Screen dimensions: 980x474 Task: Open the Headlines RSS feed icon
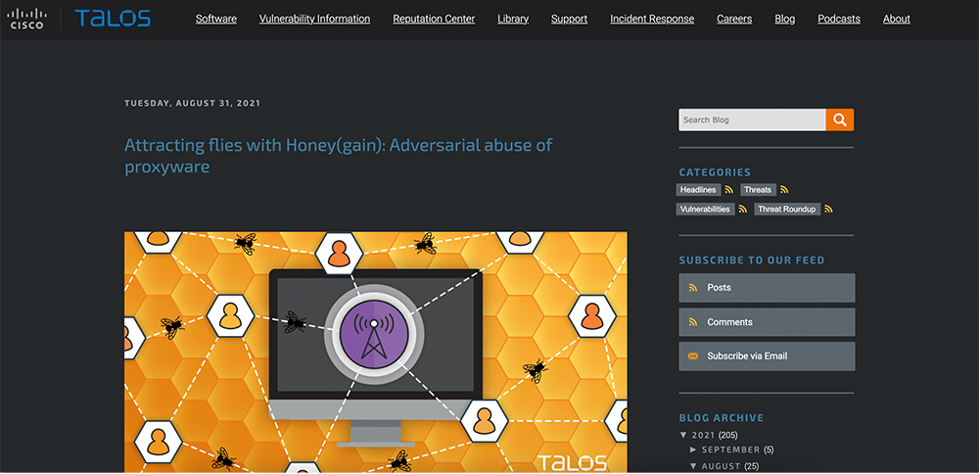tap(728, 189)
